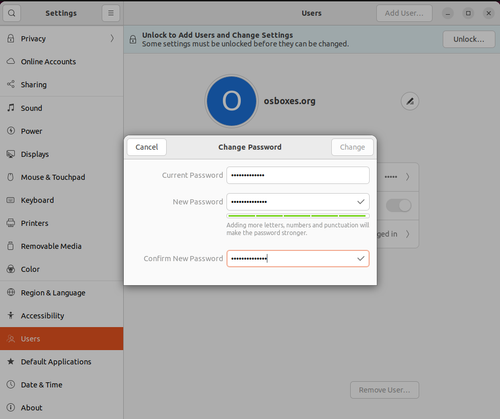Open Sharing settings panel

pos(62,85)
